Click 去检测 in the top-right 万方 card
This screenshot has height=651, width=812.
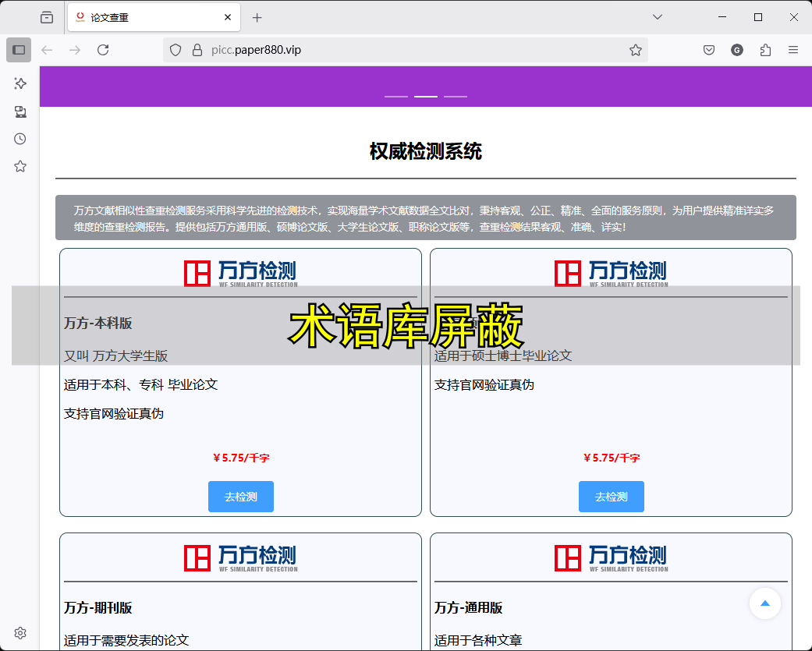pos(612,497)
